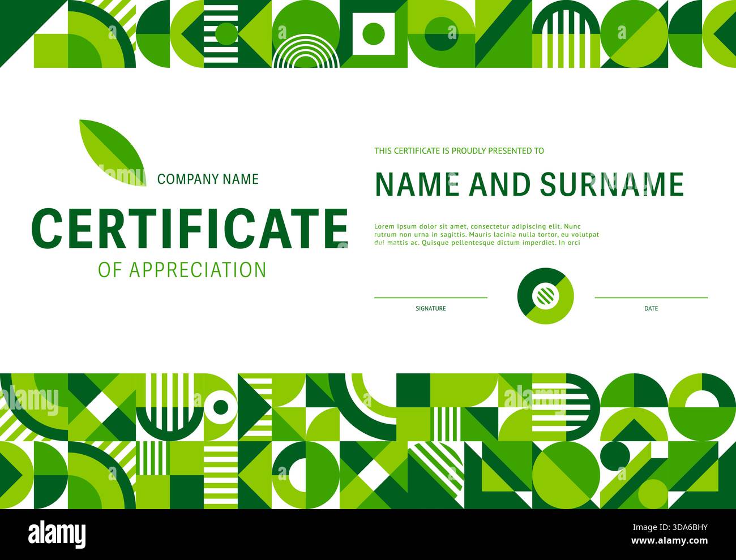The height and width of the screenshot is (560, 736).
Task: Select the "DATE" label
Action: point(651,308)
